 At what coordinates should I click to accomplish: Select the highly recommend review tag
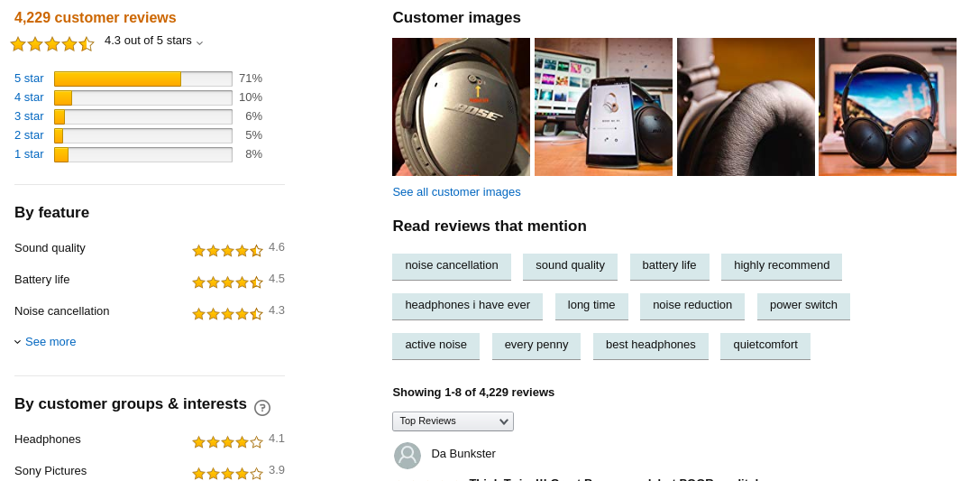click(x=782, y=266)
